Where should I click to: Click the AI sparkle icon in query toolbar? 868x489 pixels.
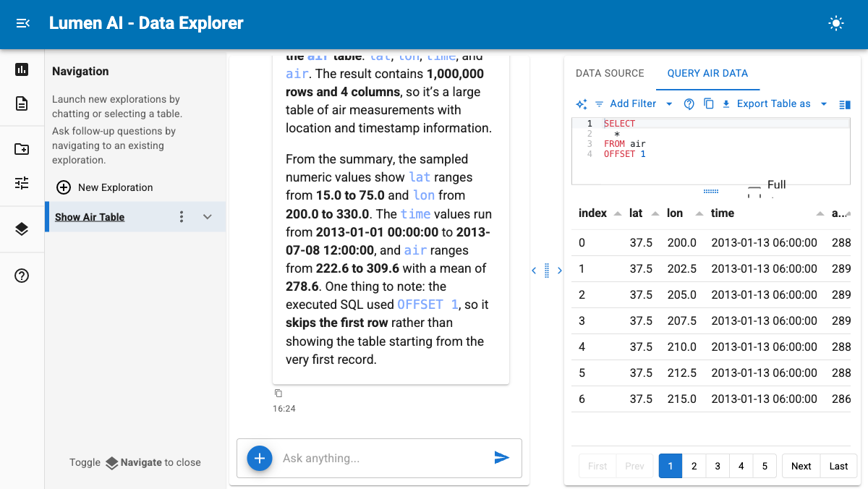click(582, 104)
